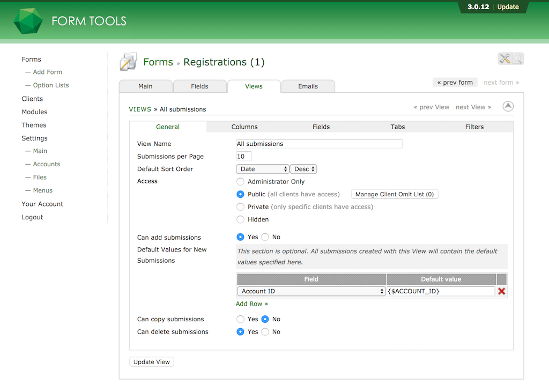Click the {$ACCOUNT_ID} default value field
This screenshot has width=549, height=392.
(441, 291)
